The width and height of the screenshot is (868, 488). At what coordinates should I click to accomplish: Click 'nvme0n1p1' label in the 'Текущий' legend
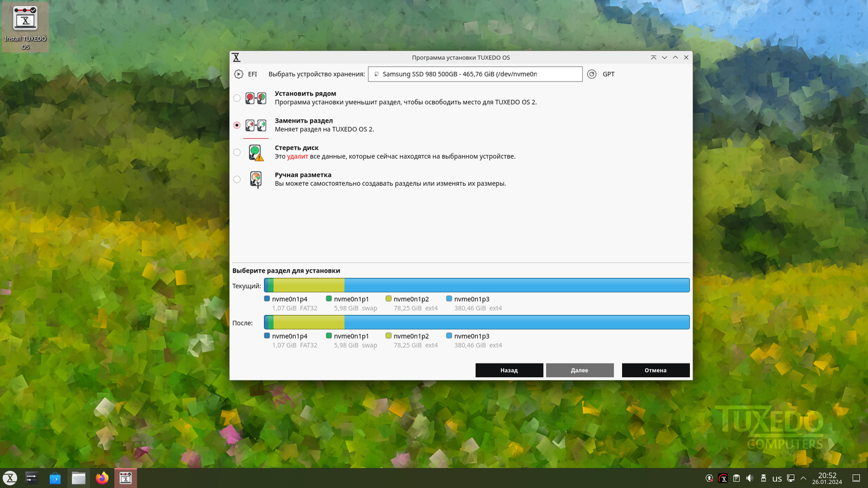pos(351,299)
